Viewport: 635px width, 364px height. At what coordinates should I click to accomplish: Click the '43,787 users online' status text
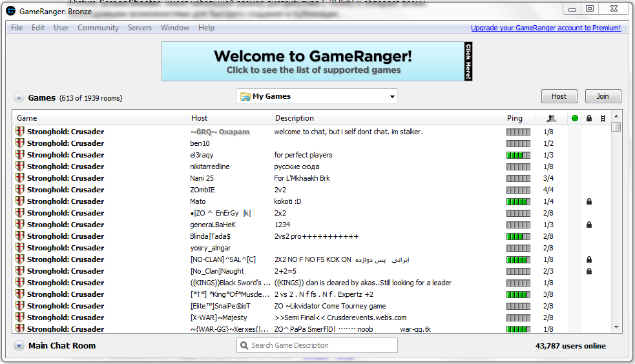point(570,346)
